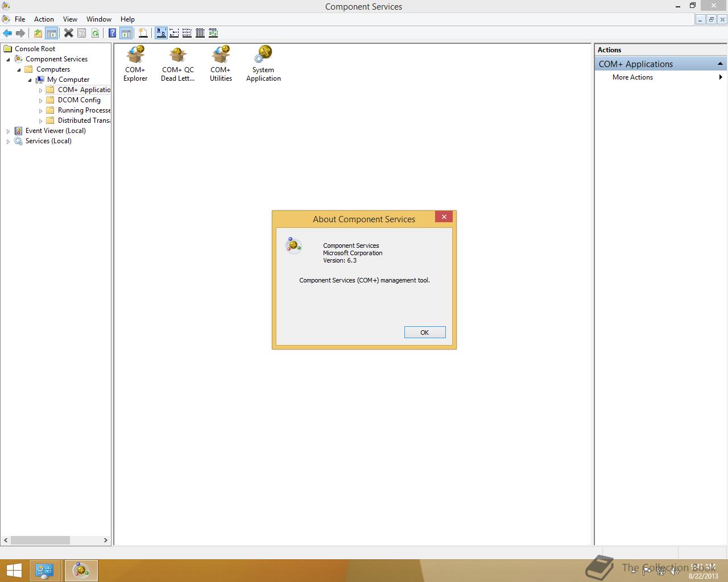Open the File menu
This screenshot has width=728, height=582.
pos(20,19)
